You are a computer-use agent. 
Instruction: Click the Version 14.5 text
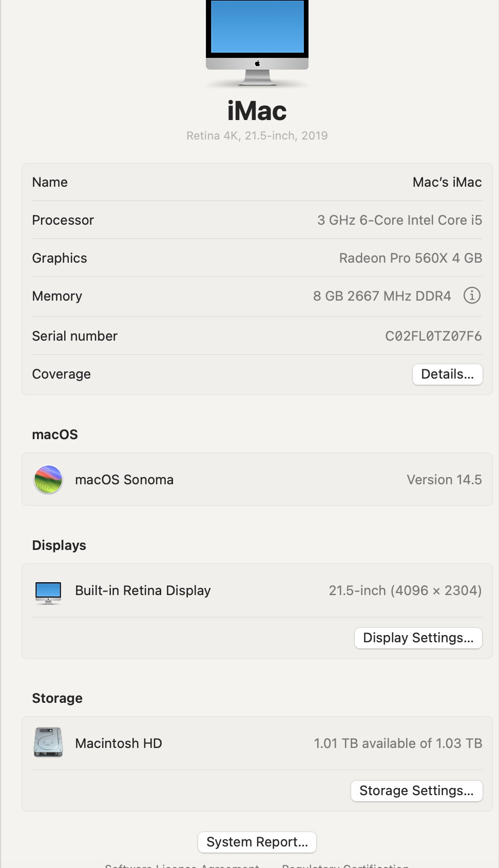pos(444,480)
